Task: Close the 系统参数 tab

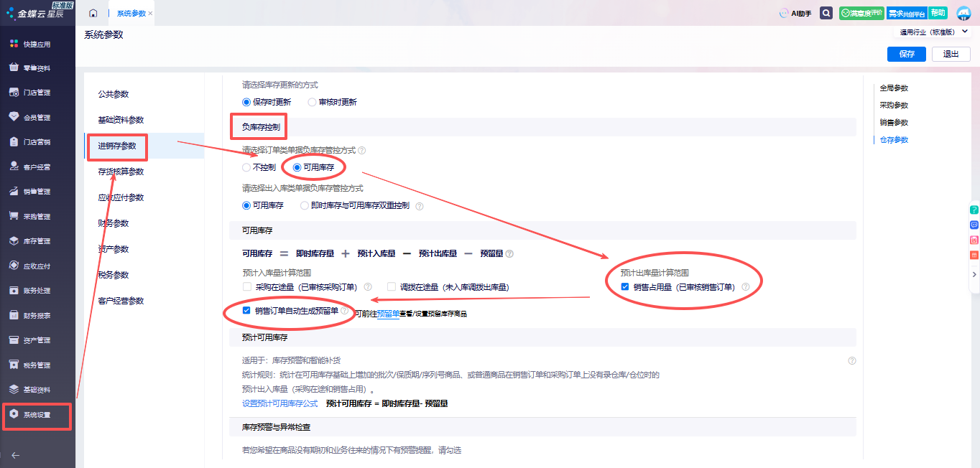Action: [x=150, y=14]
